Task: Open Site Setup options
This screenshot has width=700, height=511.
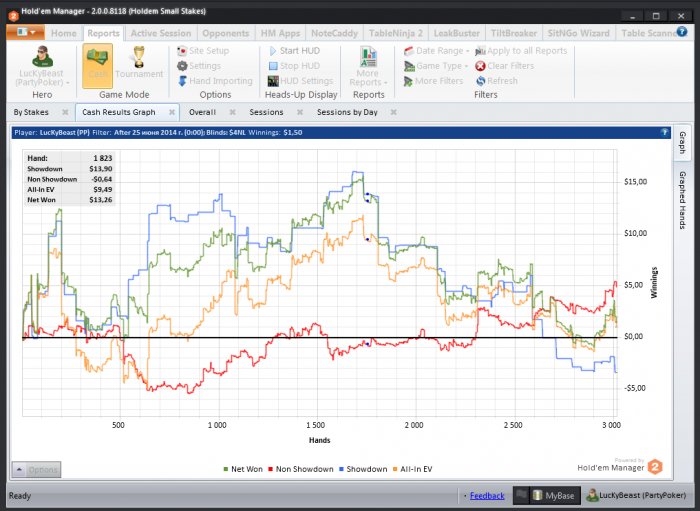Action: 203,51
